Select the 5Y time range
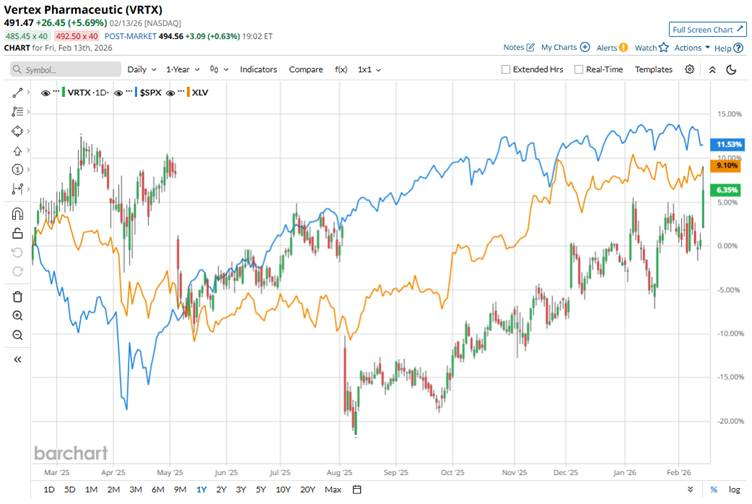Viewport: 752px width, 504px height. (262, 489)
